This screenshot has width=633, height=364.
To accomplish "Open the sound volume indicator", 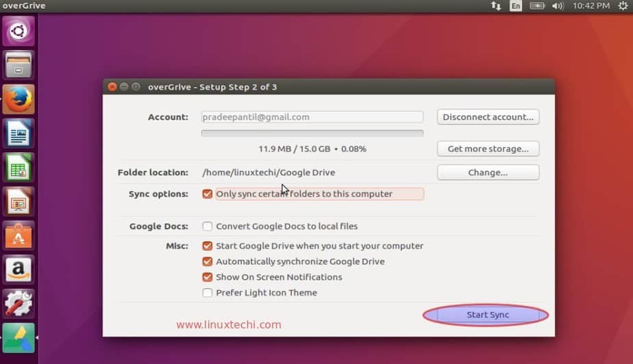I will click(558, 5).
